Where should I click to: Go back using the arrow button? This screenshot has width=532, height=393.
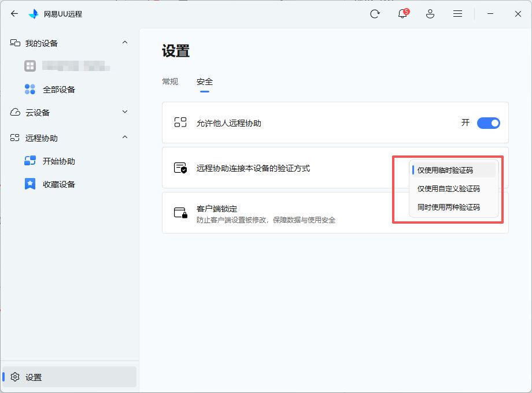coord(14,13)
